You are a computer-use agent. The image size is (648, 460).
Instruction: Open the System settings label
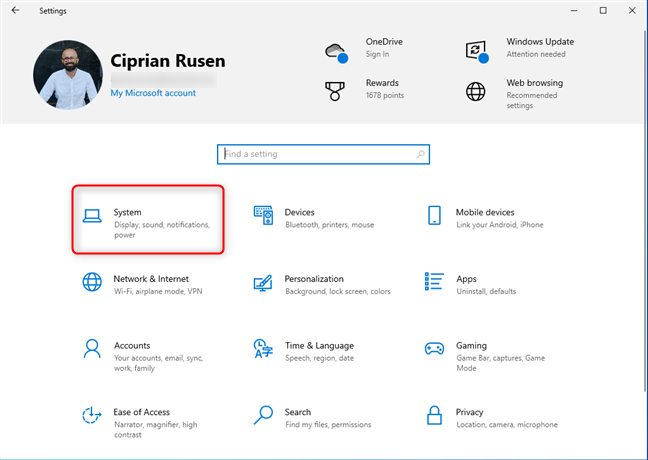coord(127,212)
